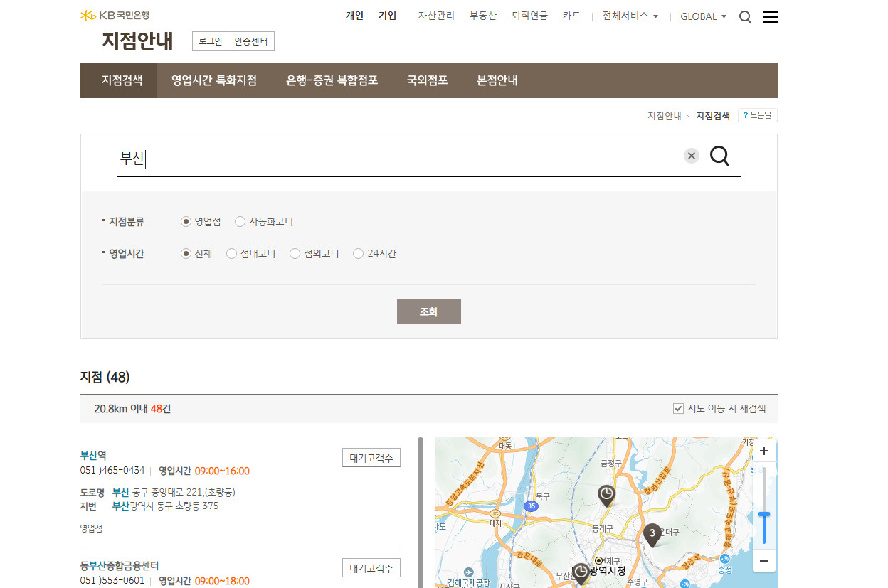Click business hours 09:00~16:00

click(222, 471)
